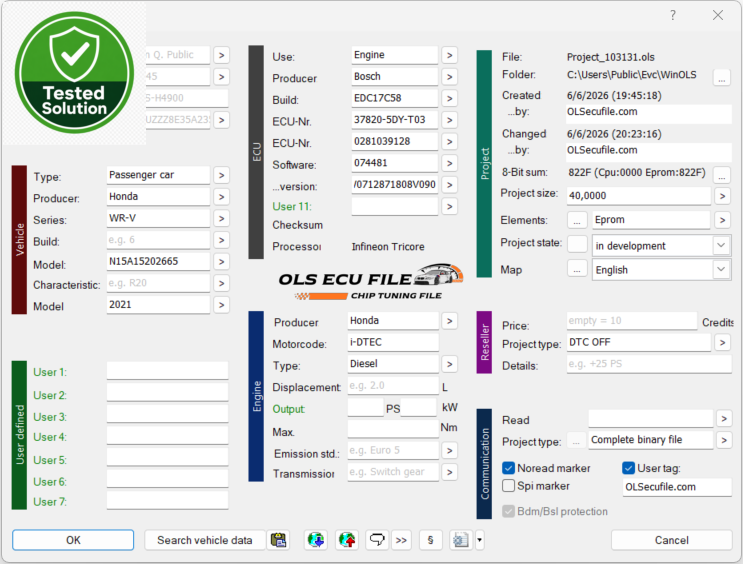Click the Reseller Details input field
Screen dimensions: 743x564
[x=649, y=364]
